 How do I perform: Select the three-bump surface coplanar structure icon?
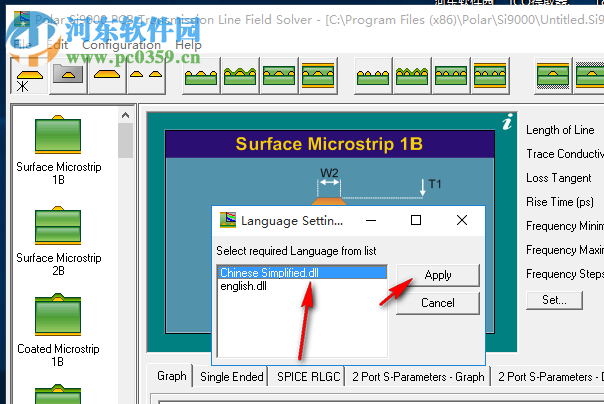[201, 75]
